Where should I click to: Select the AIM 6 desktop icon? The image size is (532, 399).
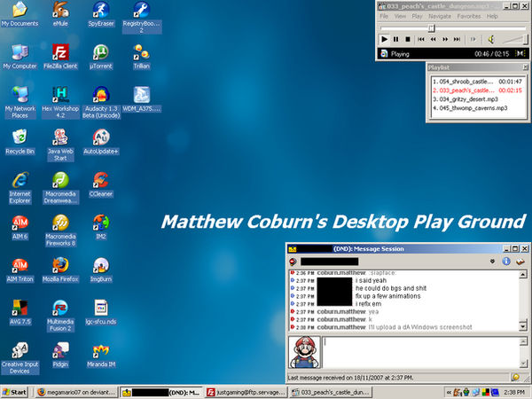[x=20, y=227]
